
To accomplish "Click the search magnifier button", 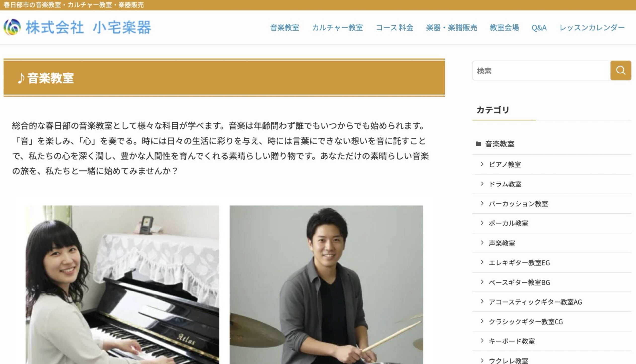I will tap(621, 71).
